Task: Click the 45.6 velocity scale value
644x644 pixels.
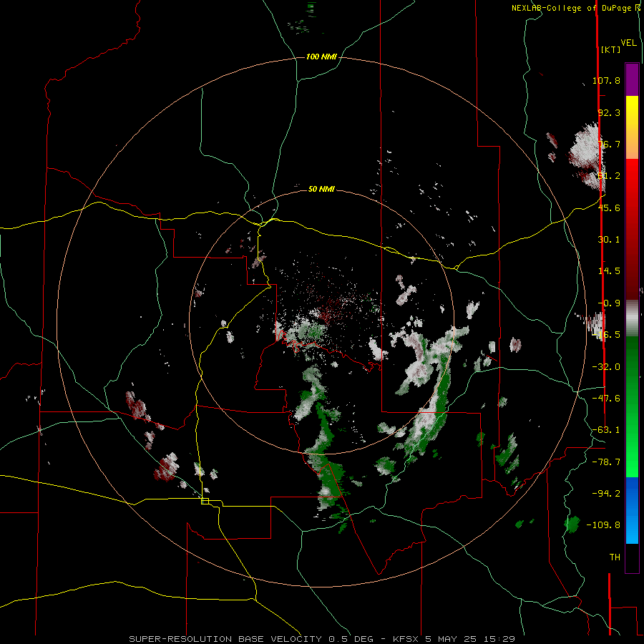Action: click(609, 208)
